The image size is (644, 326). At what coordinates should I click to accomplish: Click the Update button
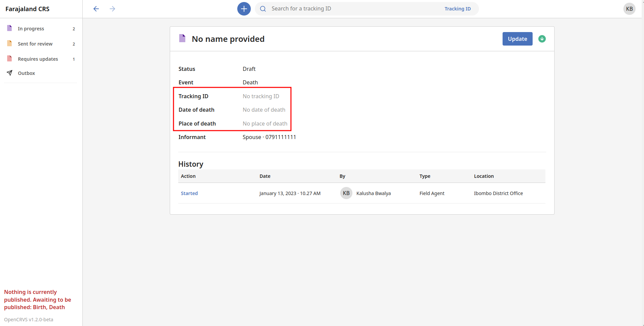(x=517, y=39)
